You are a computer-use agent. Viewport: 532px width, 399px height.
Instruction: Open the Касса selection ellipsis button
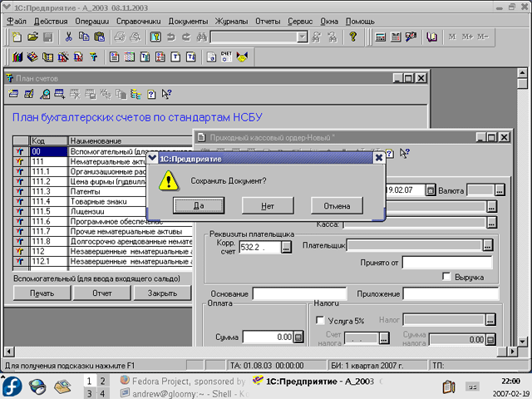(492, 223)
